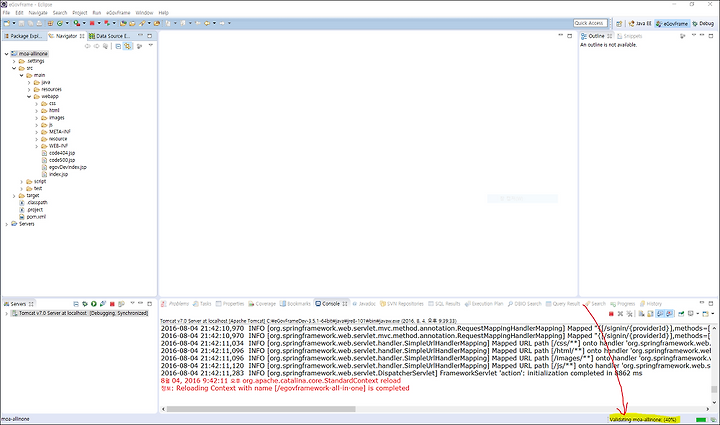Click the console horizontal scrollbar thumb
Screen dimensions: 720x425
(261, 409)
